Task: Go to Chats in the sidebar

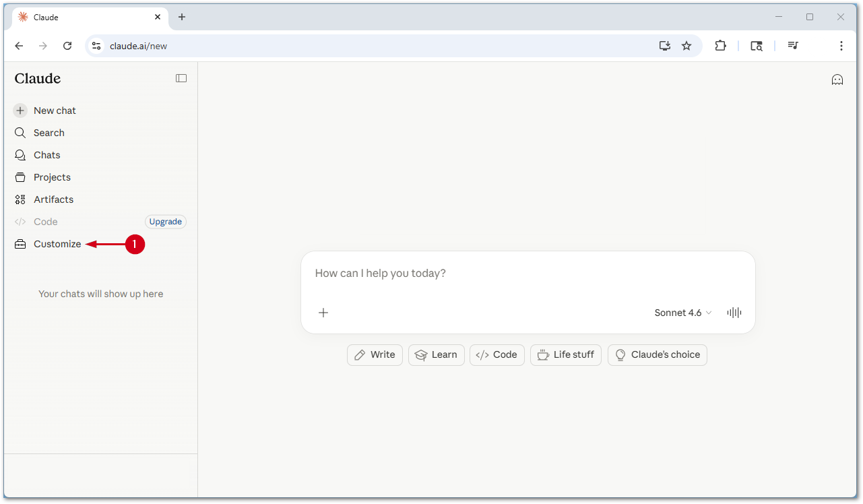Action: 47,155
